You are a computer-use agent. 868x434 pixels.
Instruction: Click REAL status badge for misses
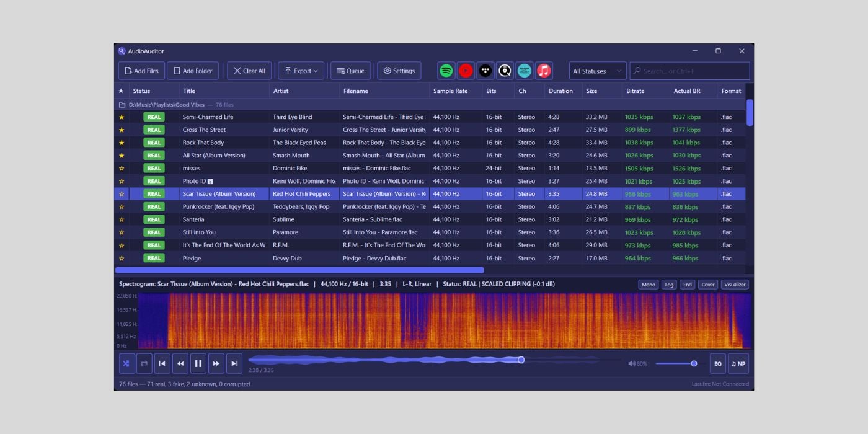pos(154,169)
